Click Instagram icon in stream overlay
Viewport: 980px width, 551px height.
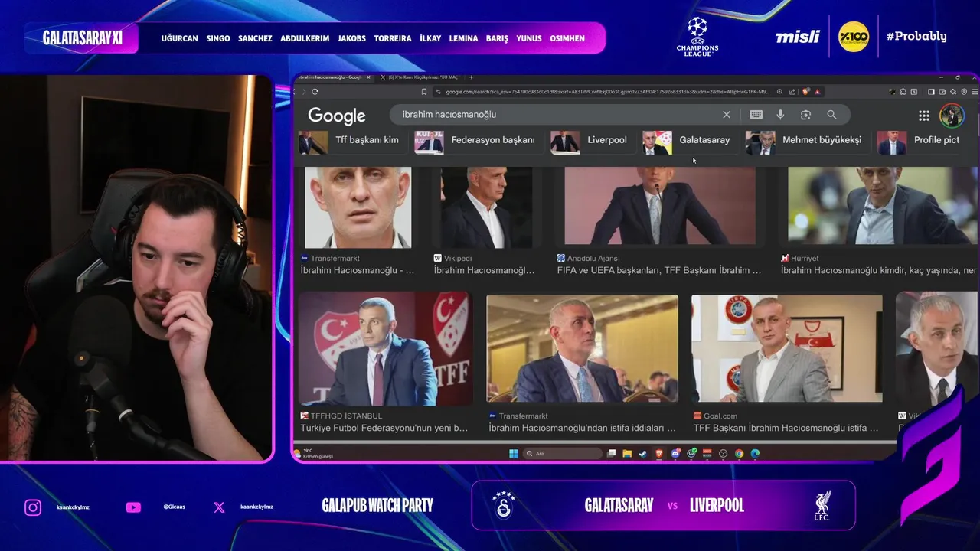click(x=33, y=507)
